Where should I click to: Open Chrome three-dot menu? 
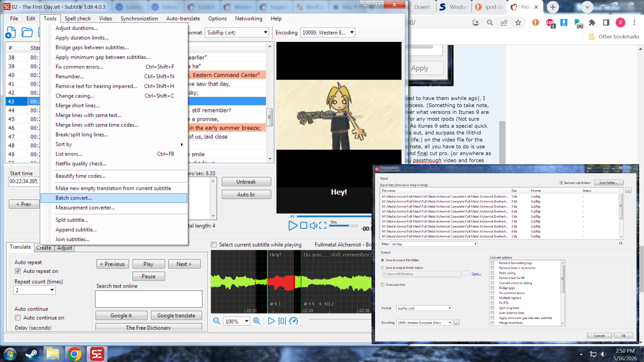634,23
